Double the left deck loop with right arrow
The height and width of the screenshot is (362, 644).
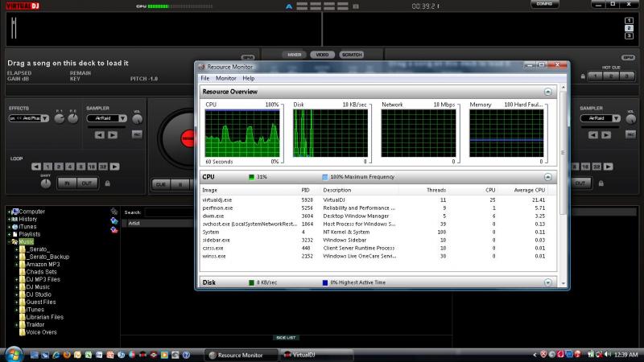(x=114, y=167)
